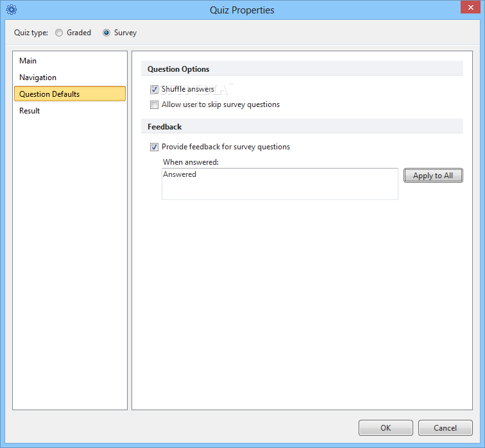
Task: Click the When answered label
Action: point(191,162)
